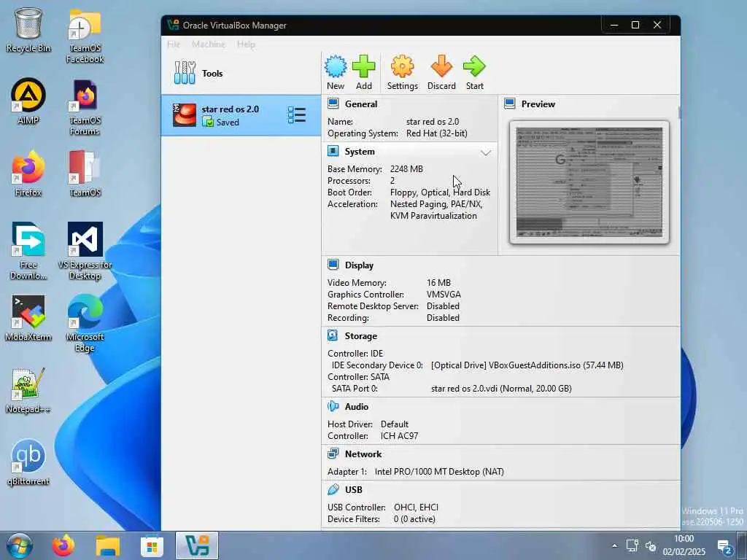747x560 pixels.
Task: Click the muted volume tray icon
Action: (x=650, y=546)
